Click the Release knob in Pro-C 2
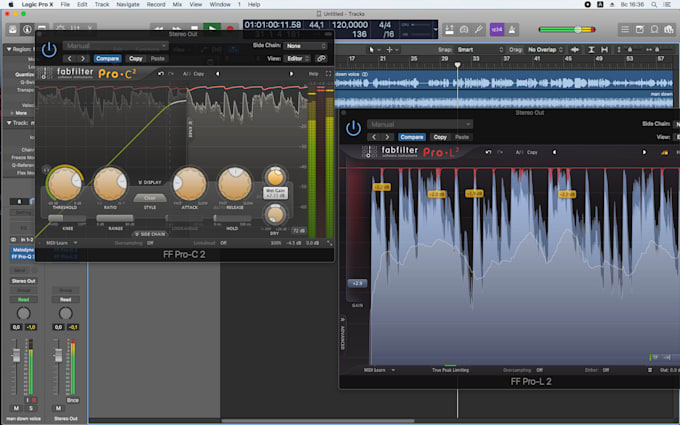Image resolution: width=680 pixels, height=425 pixels. (235, 184)
